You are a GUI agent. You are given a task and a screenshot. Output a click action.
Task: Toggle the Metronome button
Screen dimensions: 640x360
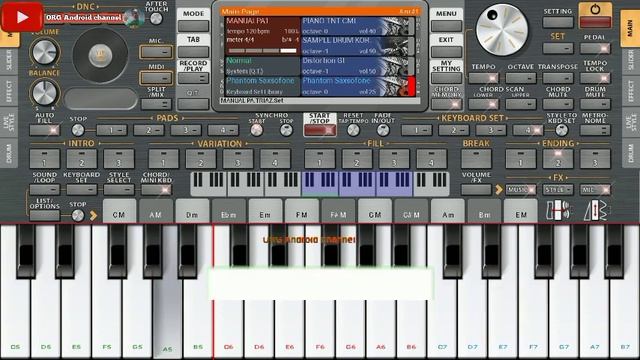595,130
